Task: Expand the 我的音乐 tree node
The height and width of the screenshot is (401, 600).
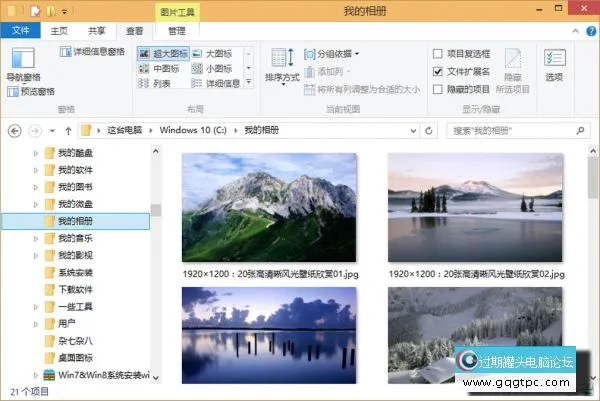Action: pos(36,239)
